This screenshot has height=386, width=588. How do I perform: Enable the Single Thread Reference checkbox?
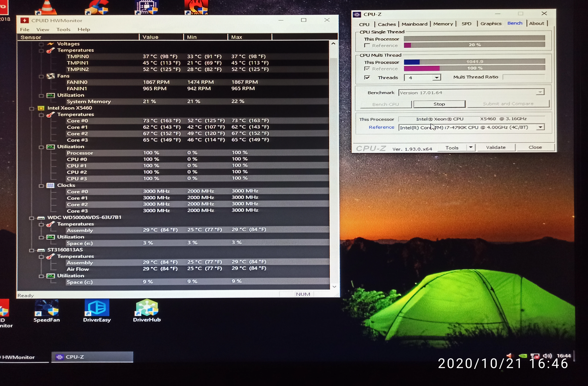pos(367,46)
